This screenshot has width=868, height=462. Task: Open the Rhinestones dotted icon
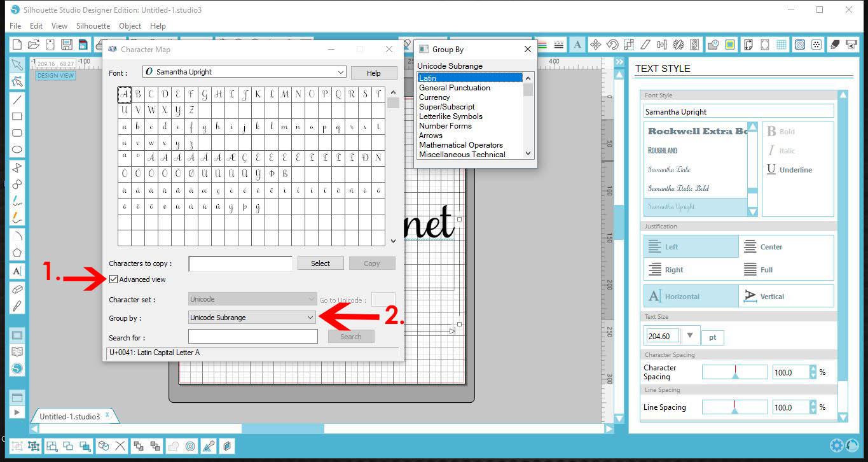[816, 45]
